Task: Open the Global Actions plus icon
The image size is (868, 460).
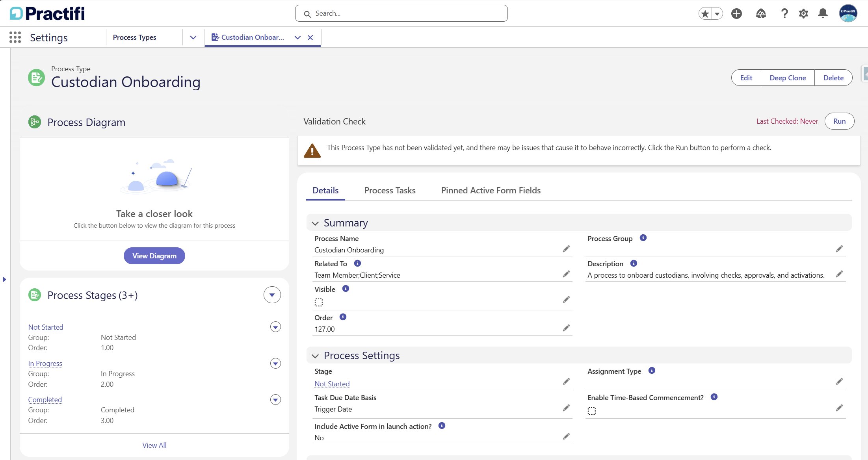Action: [x=736, y=14]
